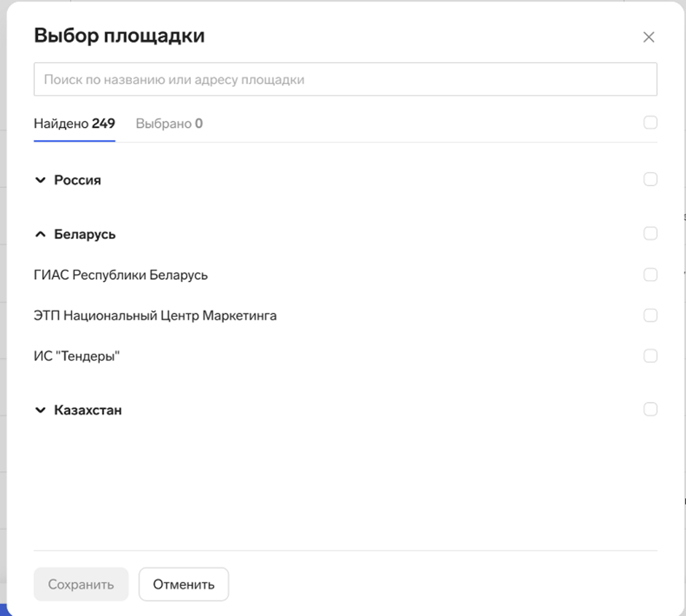
Task: Click the Отменить button
Action: click(x=184, y=584)
